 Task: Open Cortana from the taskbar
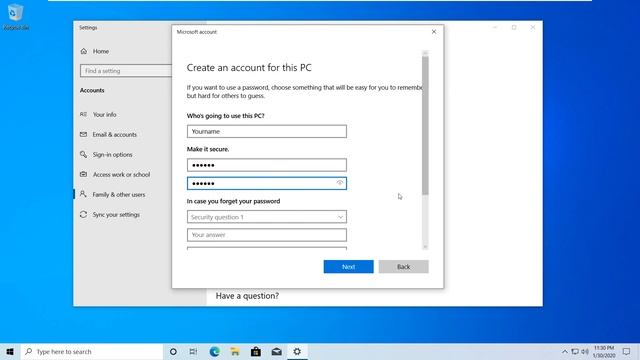point(173,351)
